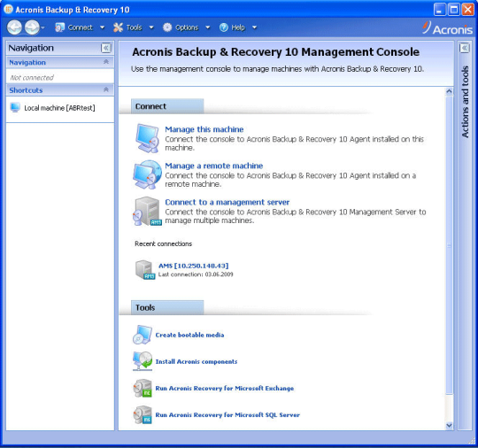This screenshot has height=448, width=478.
Task: Collapse the Navigation section chevron
Action: tap(106, 62)
